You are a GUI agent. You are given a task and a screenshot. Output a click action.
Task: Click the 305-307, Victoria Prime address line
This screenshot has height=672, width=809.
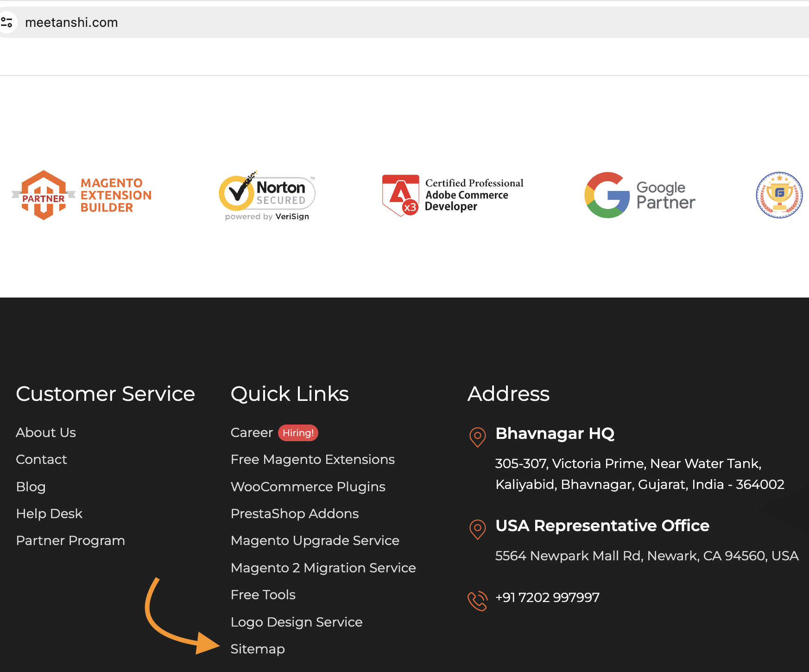tap(628, 463)
